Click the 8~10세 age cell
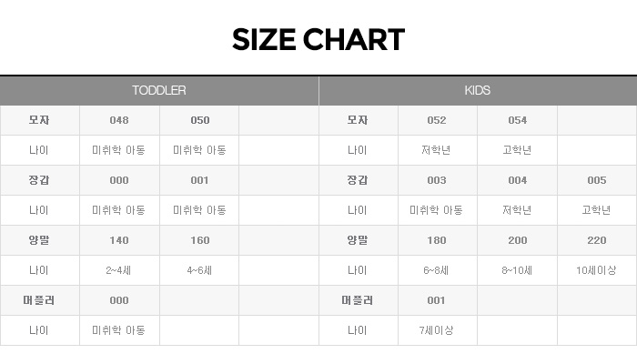637x364 pixels. coord(517,270)
